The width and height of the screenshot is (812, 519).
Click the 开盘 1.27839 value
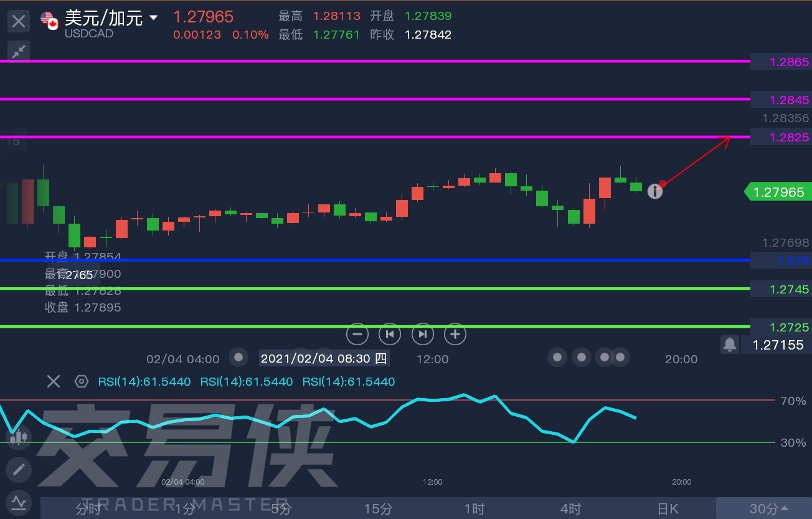(428, 16)
